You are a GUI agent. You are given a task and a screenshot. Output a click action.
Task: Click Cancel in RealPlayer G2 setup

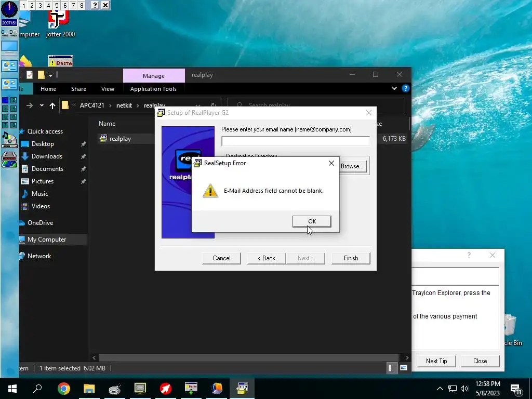tap(221, 258)
